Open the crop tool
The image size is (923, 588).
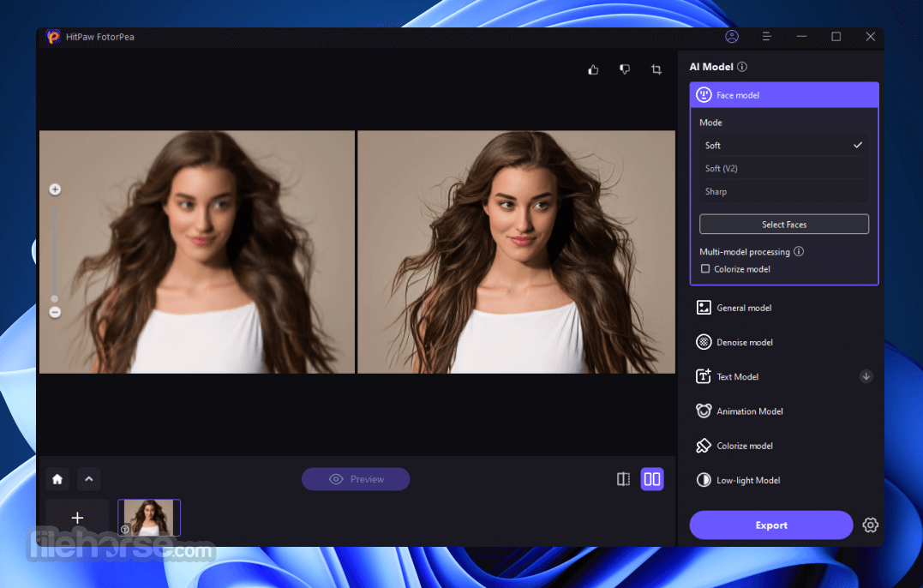(x=656, y=69)
